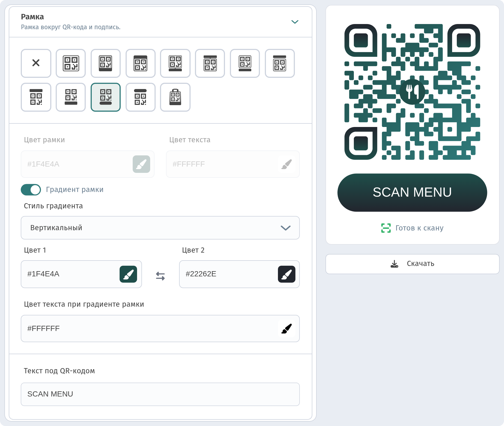Edit the Текст под QR-кодом field SCAN MENU
Viewport: 504px width, 426px height.
[160, 394]
